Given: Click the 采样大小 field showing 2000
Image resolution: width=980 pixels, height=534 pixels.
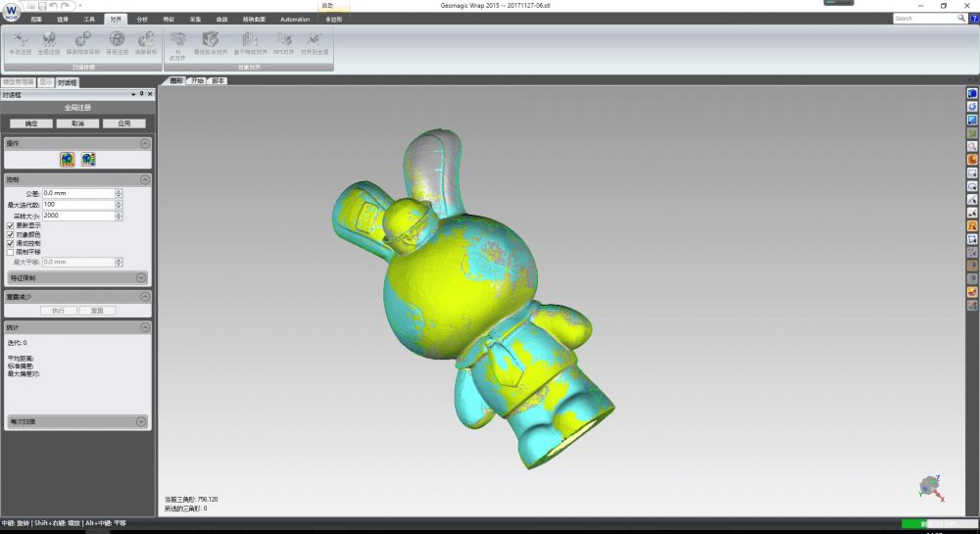Looking at the screenshot, I should [x=78, y=217].
